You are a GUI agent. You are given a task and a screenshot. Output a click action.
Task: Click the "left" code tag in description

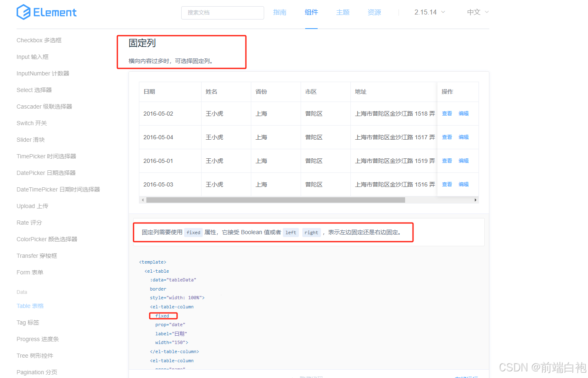pos(291,233)
